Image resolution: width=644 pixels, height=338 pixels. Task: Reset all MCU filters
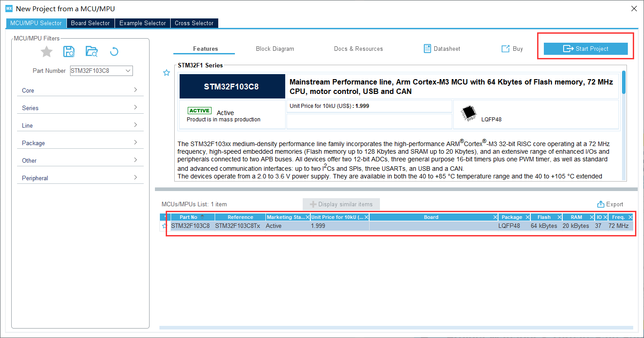coord(114,52)
